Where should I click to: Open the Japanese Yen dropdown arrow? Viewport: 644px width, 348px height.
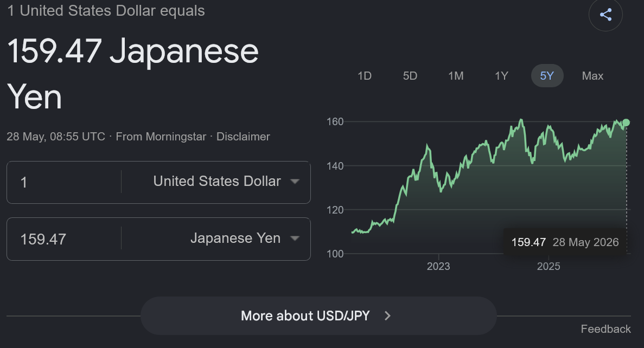295,239
